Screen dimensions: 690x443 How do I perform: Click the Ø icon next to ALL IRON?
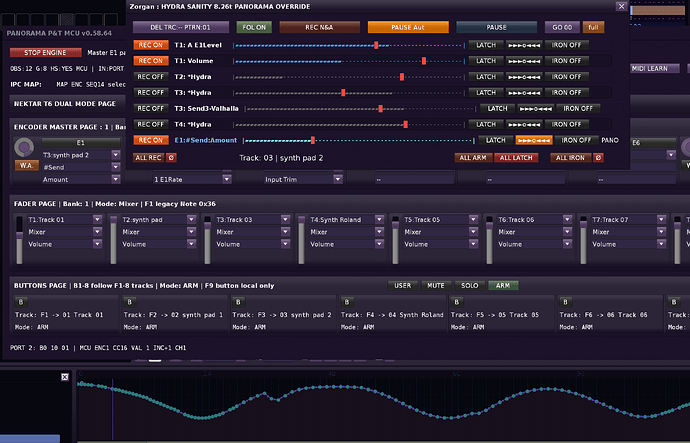598,157
